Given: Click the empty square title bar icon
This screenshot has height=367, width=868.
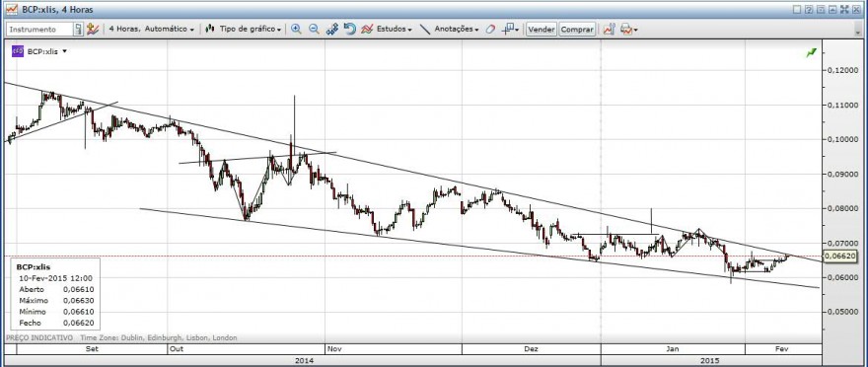Looking at the screenshot, I should coord(797,10).
